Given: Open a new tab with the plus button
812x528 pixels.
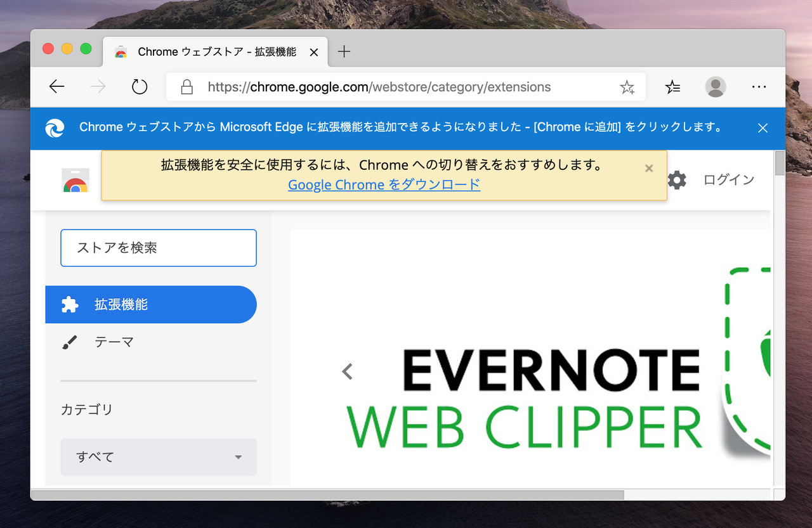Looking at the screenshot, I should [344, 52].
